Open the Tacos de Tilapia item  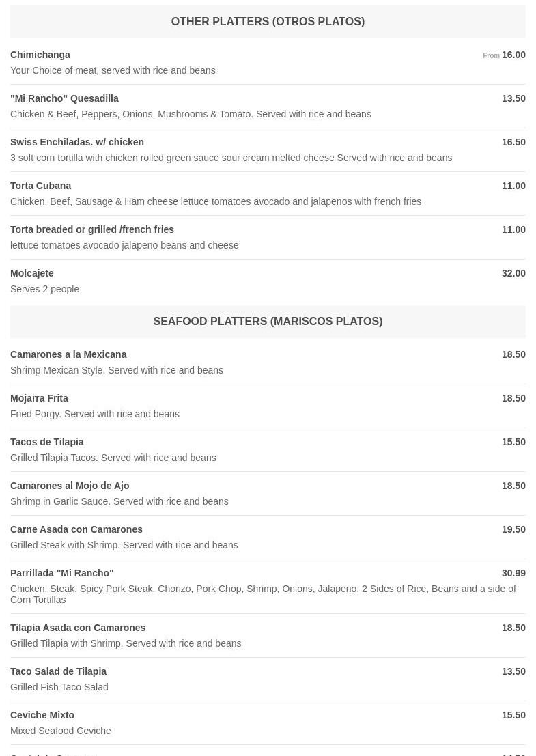47,442
